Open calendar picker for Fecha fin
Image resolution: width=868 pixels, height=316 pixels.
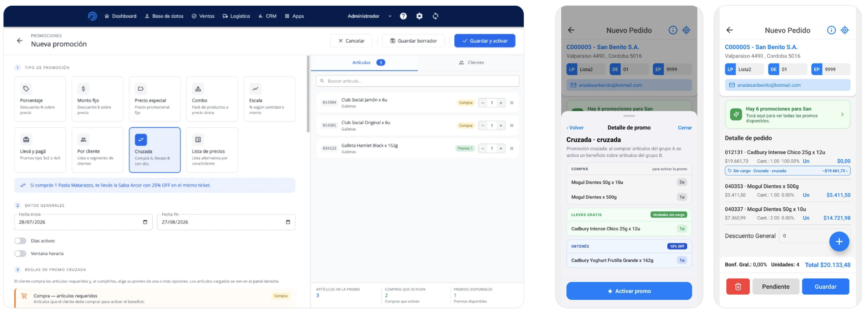pos(288,222)
